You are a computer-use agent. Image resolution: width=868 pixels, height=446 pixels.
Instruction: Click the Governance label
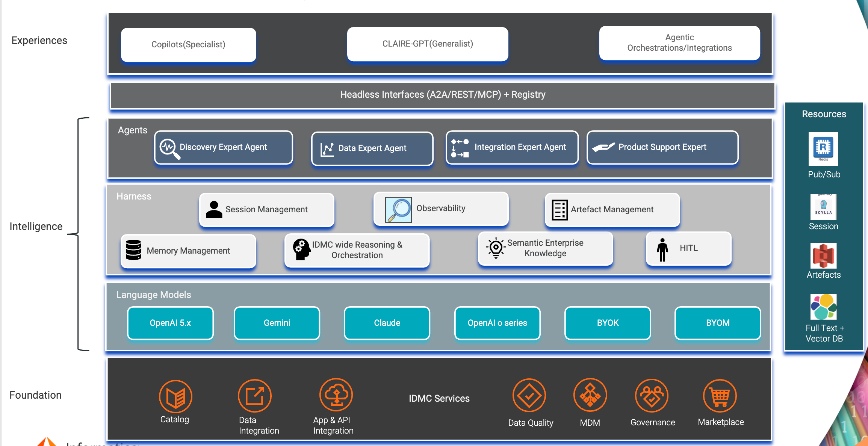point(653,423)
